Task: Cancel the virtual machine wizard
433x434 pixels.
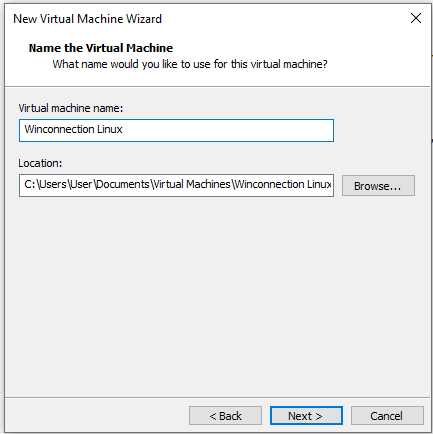Action: click(x=387, y=416)
